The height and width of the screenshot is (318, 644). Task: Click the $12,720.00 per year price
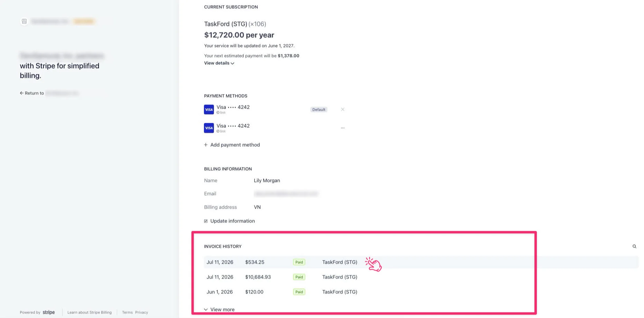(x=239, y=35)
